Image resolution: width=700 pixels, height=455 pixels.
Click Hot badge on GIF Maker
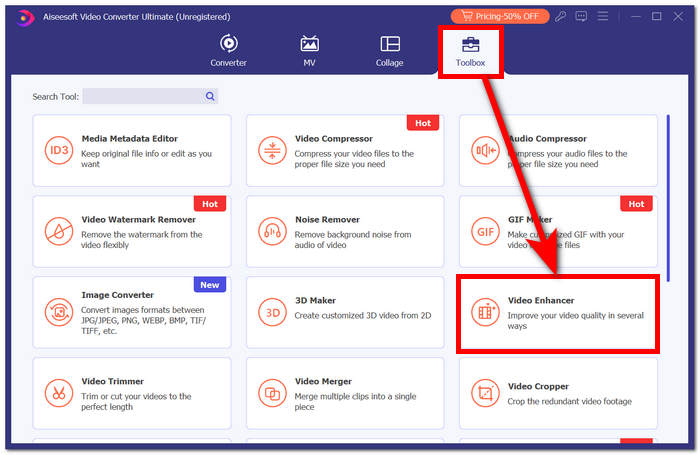[636, 204]
